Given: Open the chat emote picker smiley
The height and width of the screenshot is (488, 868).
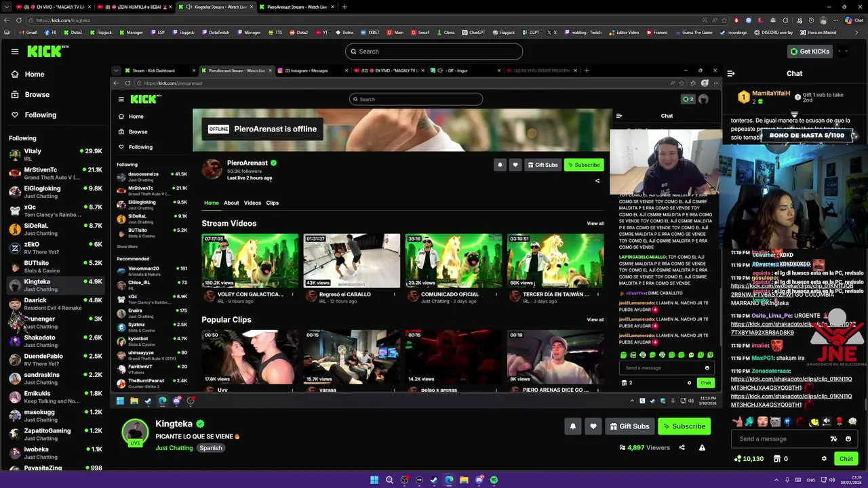Looking at the screenshot, I should click(x=848, y=439).
